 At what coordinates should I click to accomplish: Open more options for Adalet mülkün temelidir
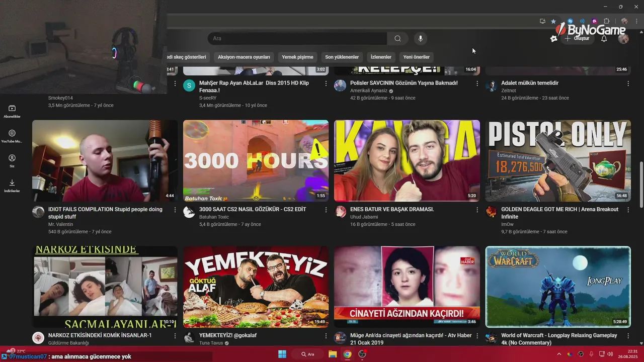point(628,83)
